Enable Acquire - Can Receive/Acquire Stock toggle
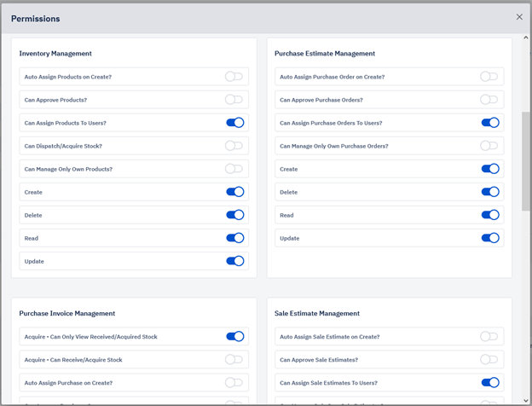The height and width of the screenshot is (406, 532). (x=234, y=360)
